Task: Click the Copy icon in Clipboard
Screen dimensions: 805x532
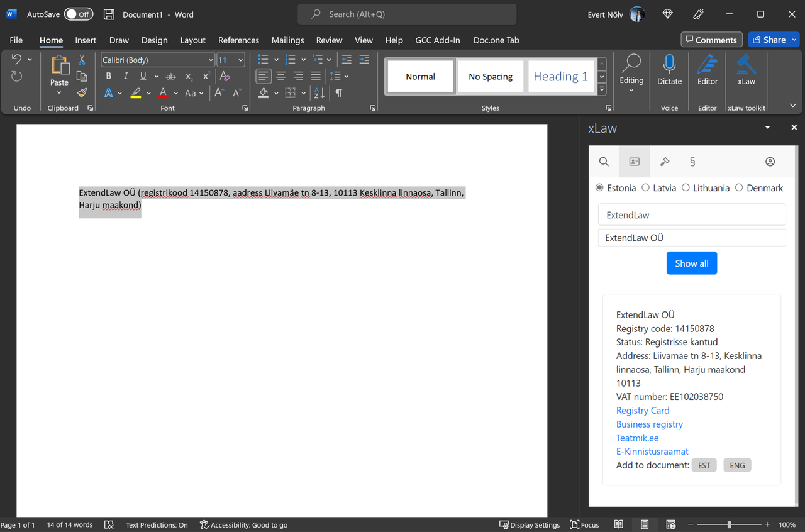Action: 82,76
